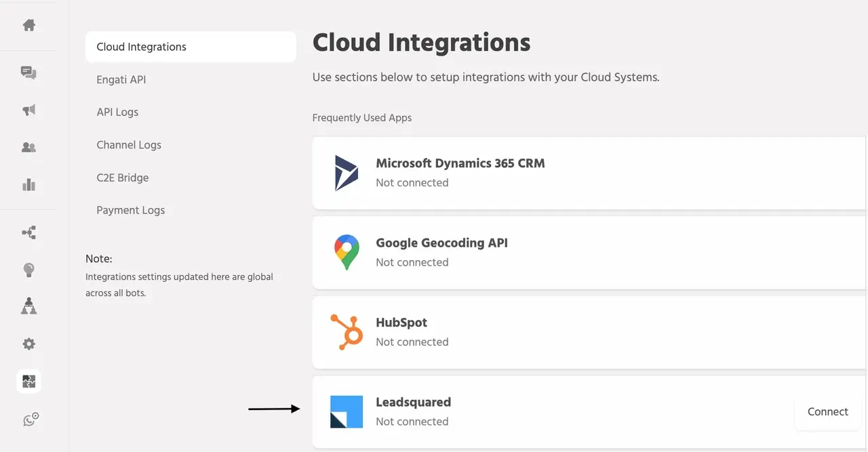868x452 pixels.
Task: Select the HubSpot logo thumbnail
Action: pyautogui.click(x=347, y=332)
